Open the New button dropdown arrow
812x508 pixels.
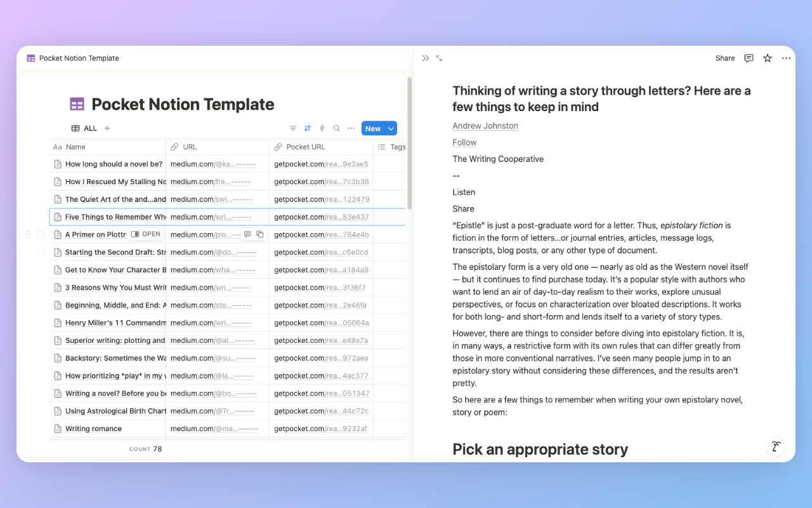tap(391, 128)
